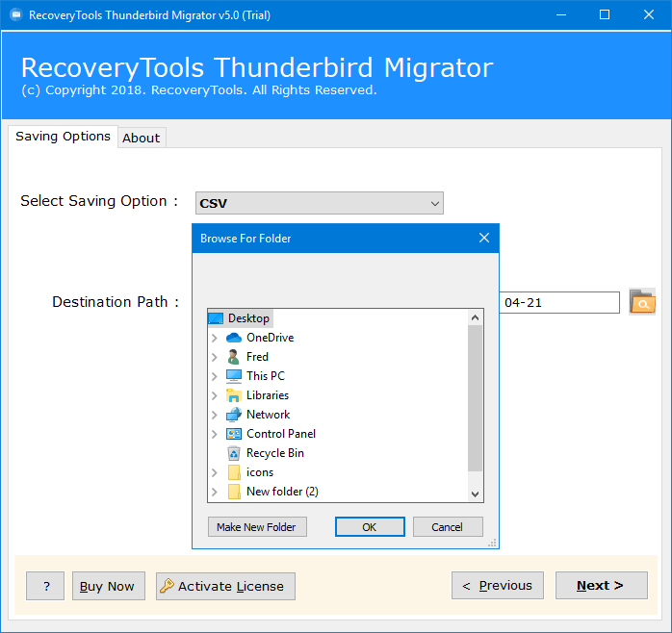672x633 pixels.
Task: Click the Thunderbird Migrator title bar app icon
Action: (x=15, y=15)
